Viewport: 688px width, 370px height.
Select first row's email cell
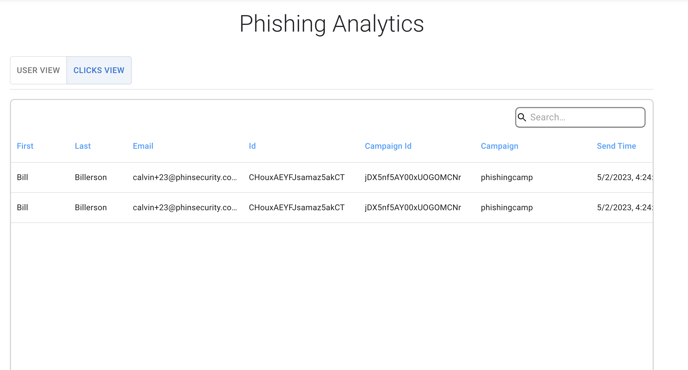click(185, 177)
